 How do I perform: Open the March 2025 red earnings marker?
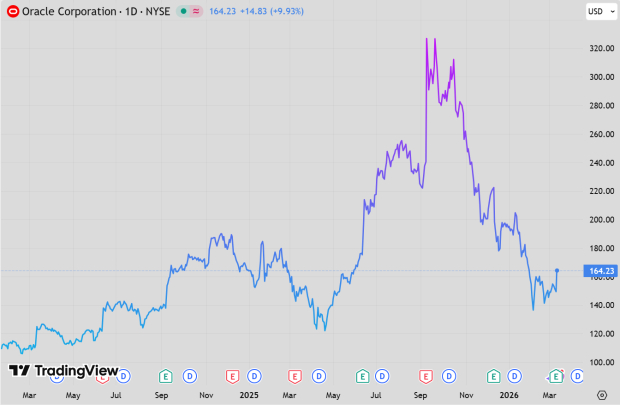pyautogui.click(x=295, y=376)
